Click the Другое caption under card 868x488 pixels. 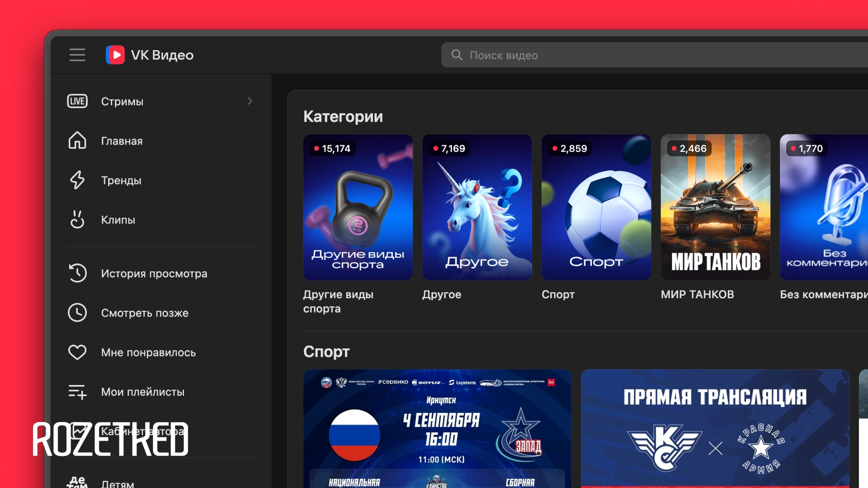442,295
